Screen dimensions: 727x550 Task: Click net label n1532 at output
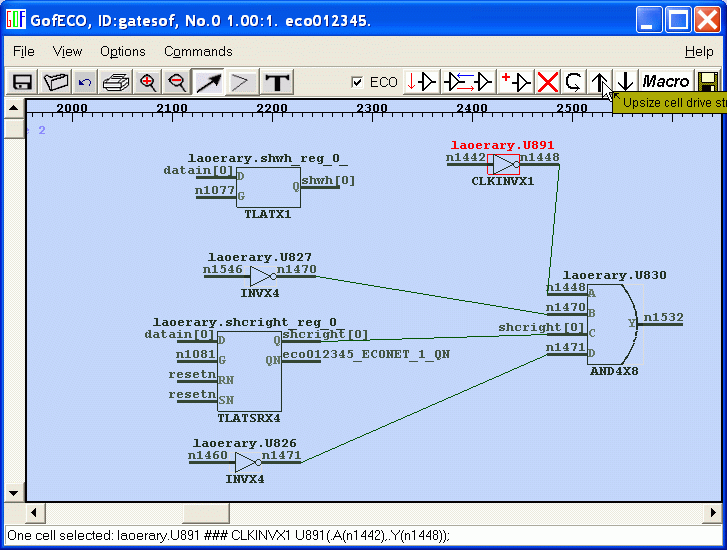[x=663, y=317]
